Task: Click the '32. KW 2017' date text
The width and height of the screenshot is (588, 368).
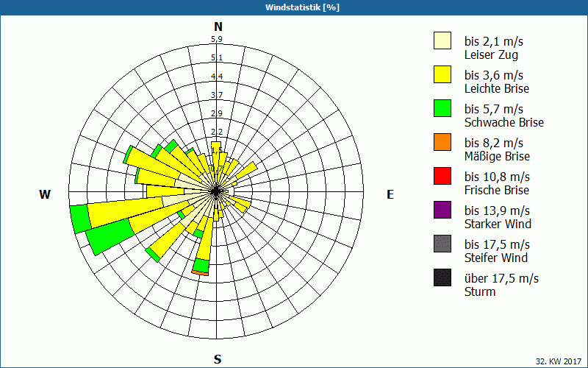Action: [x=559, y=361]
